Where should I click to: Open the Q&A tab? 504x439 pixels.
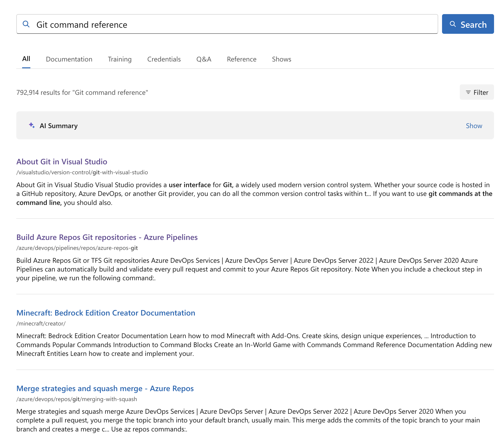point(204,59)
